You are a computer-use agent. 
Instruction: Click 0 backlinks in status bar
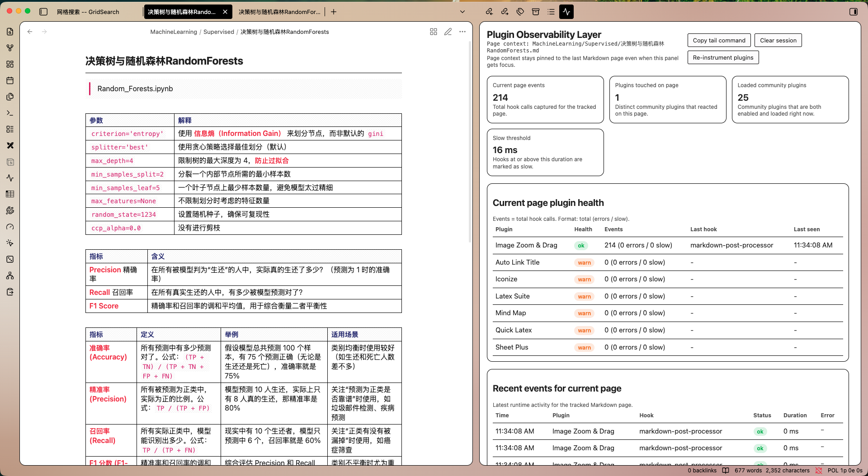[x=702, y=471]
